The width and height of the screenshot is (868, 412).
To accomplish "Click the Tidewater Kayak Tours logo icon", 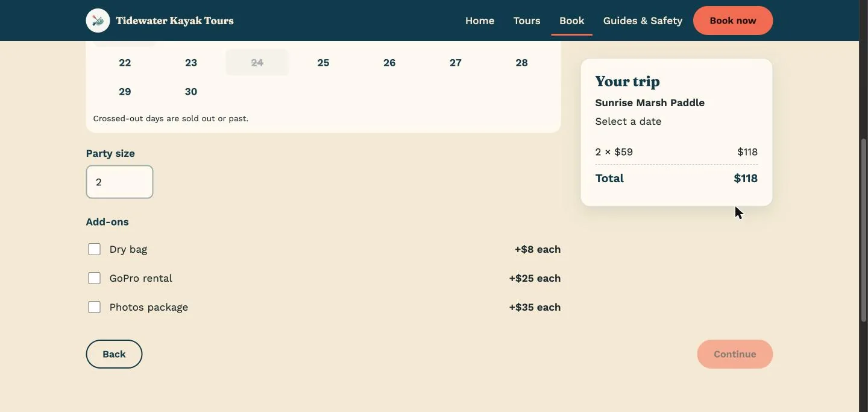I will [98, 21].
